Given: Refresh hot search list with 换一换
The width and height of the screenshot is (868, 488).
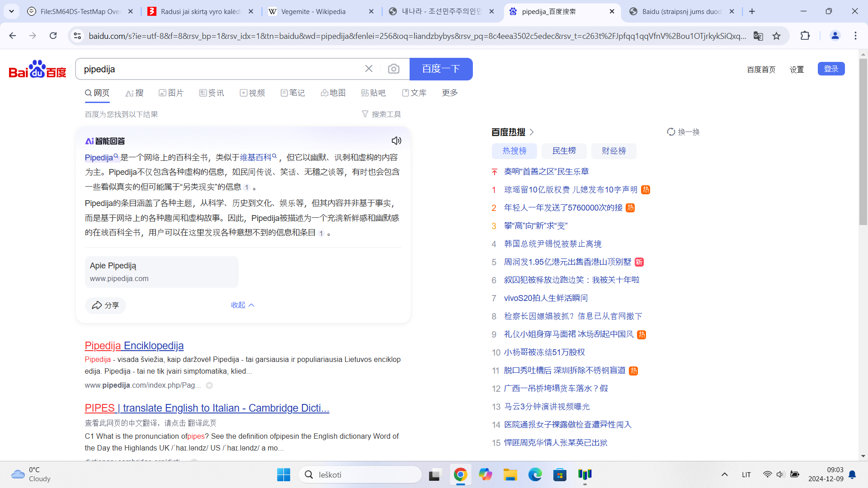Looking at the screenshot, I should click(684, 132).
